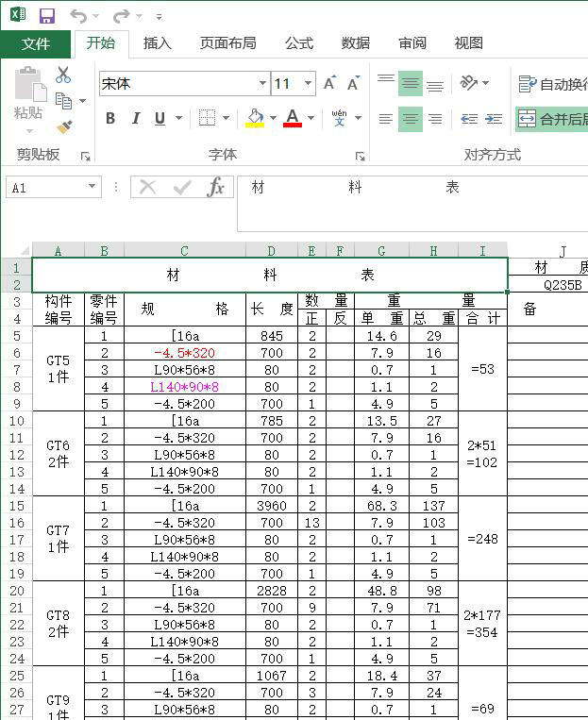Click the Select All corner triangle
The image size is (588, 720).
[24, 251]
